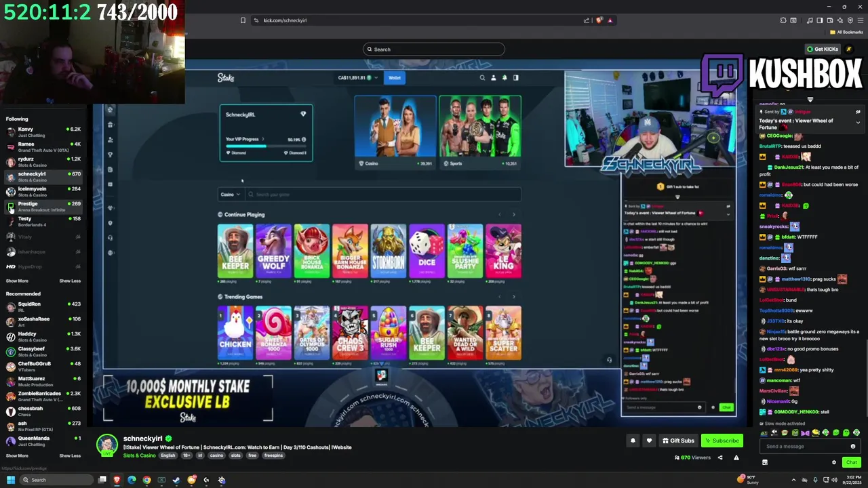The width and height of the screenshot is (868, 488).
Task: Open the Casino dropdown in Stake search
Action: [x=231, y=195]
